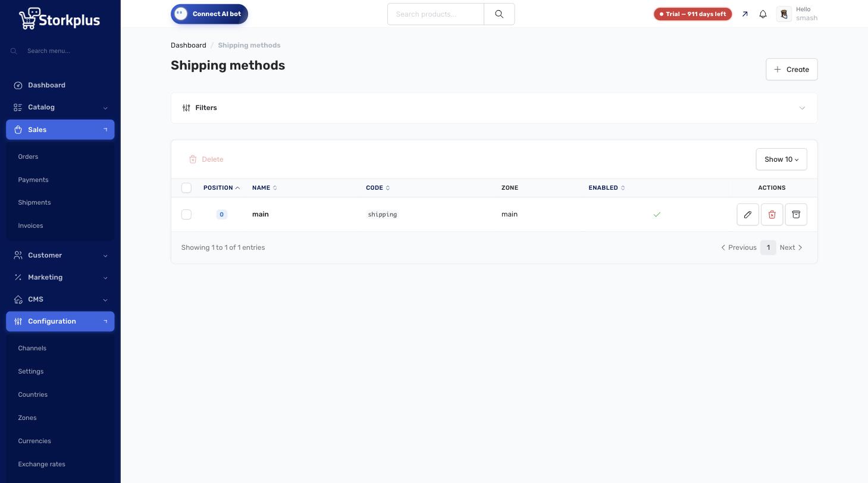Click the Create button
This screenshot has height=483, width=868.
click(791, 70)
